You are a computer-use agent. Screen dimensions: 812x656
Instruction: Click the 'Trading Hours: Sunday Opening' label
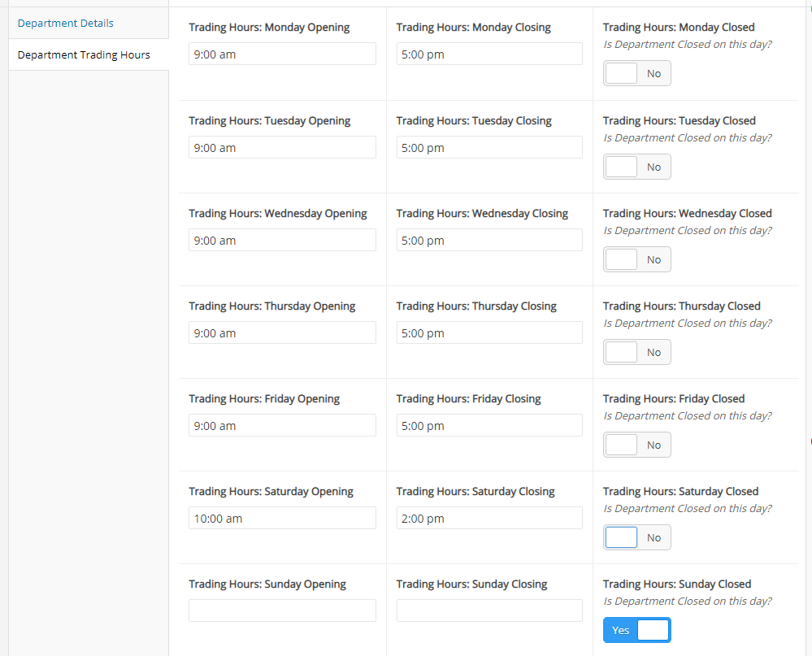tap(267, 584)
